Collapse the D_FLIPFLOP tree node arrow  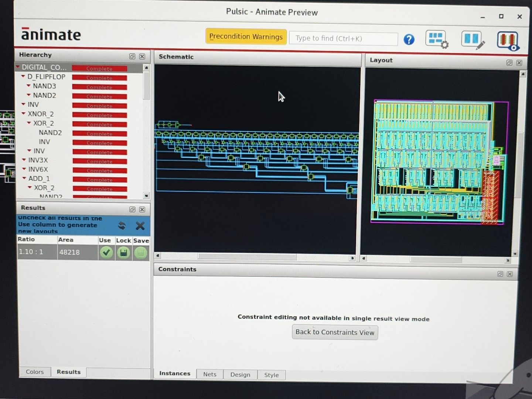click(x=23, y=76)
